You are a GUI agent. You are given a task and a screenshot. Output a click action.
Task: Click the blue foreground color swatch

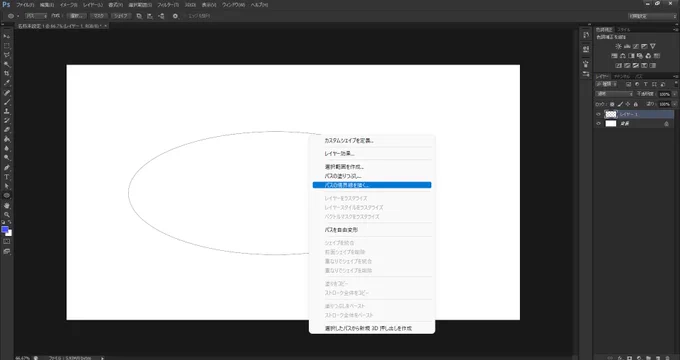click(4, 229)
